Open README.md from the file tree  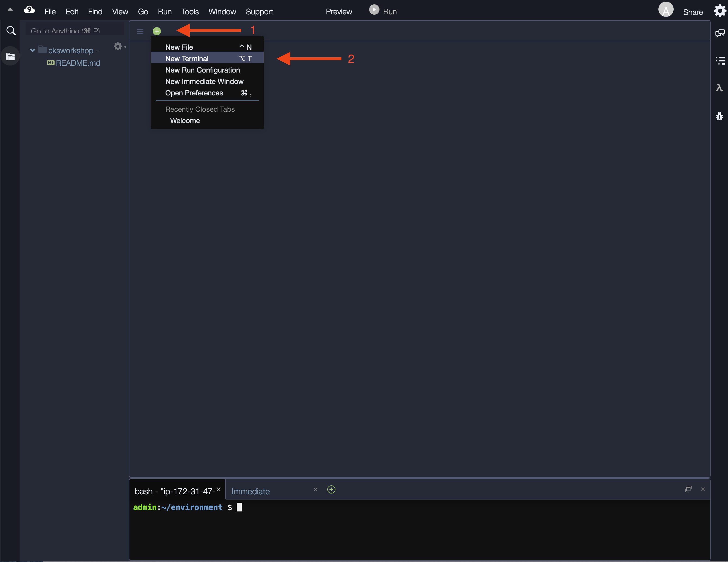click(78, 63)
